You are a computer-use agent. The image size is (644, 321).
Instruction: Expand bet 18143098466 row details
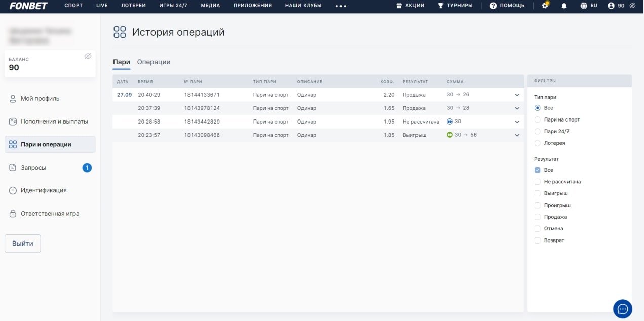[517, 135]
